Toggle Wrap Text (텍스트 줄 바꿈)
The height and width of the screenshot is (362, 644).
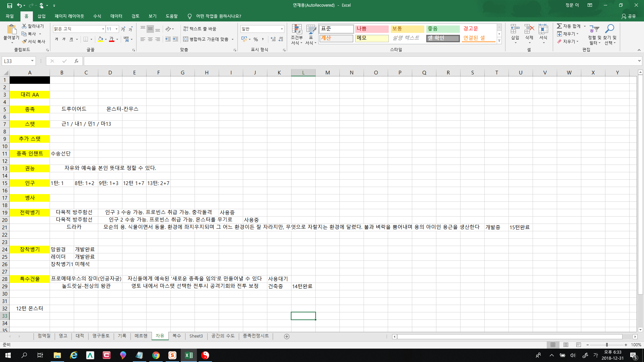[x=200, y=29]
